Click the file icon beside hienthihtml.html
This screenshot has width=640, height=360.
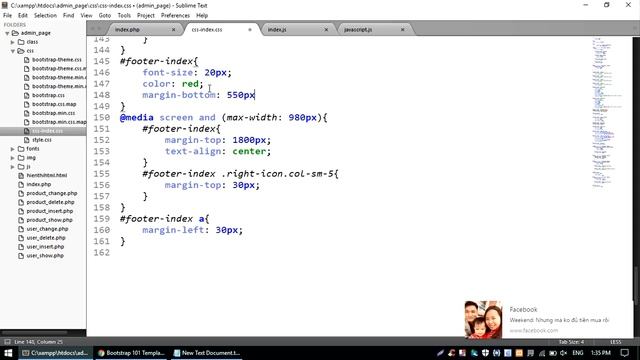pos(21,176)
